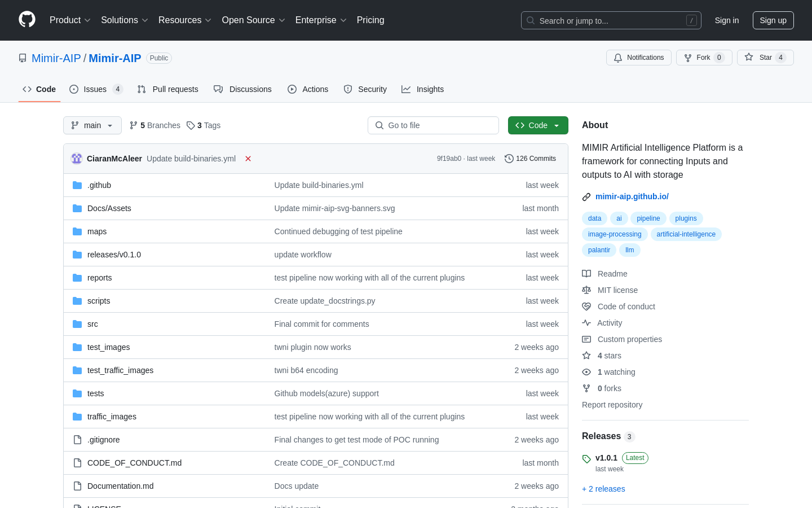Switch to the Discussions tab
Screen dimensions: 812x508
242,89
